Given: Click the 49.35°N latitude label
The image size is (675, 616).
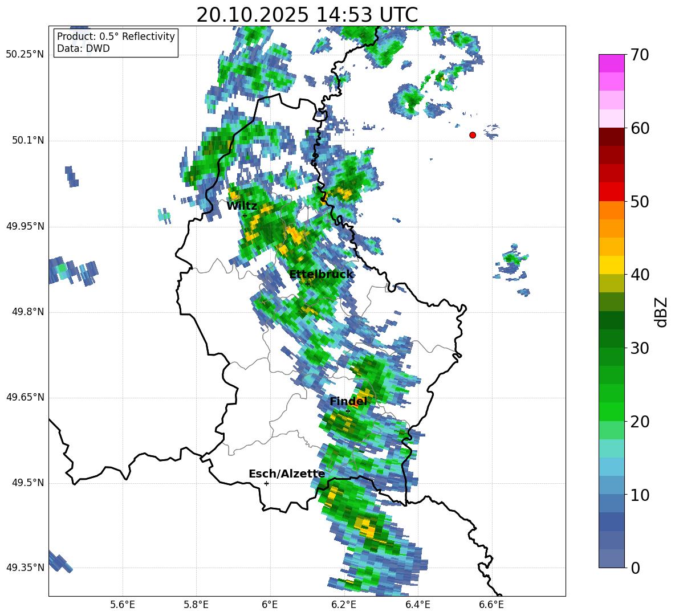Looking at the screenshot, I should point(25,568).
